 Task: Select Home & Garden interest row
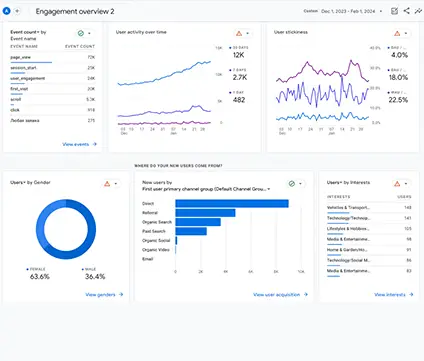pyautogui.click(x=369, y=250)
